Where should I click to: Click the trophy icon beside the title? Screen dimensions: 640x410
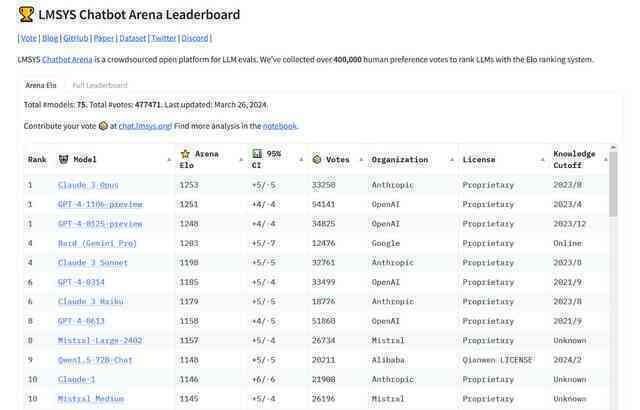pyautogui.click(x=26, y=14)
